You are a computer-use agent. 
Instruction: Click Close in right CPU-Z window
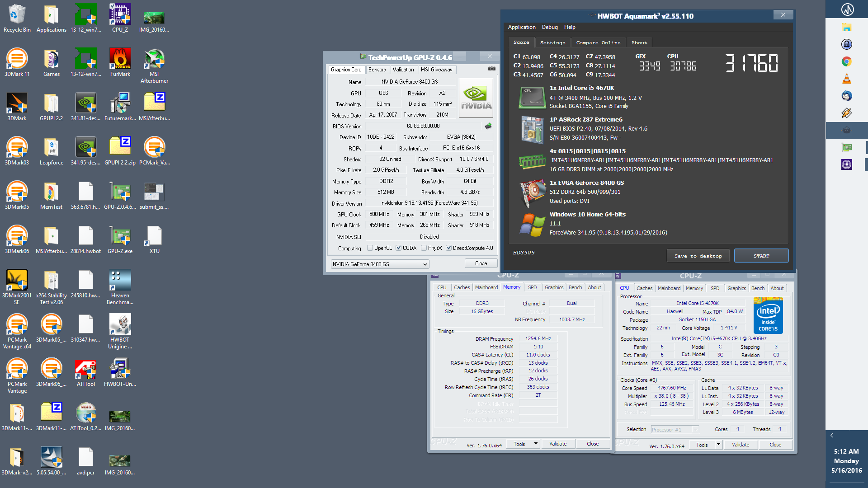tap(775, 445)
